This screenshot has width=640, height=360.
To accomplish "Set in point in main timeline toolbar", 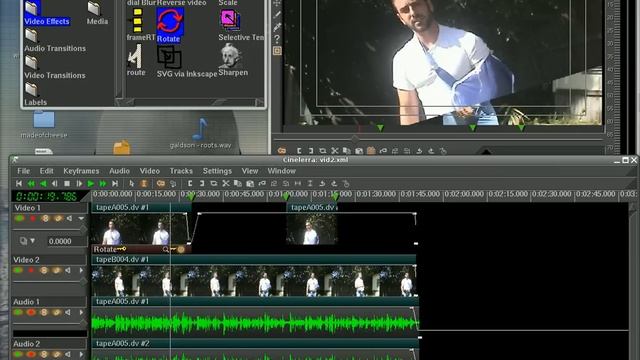I will click(190, 184).
